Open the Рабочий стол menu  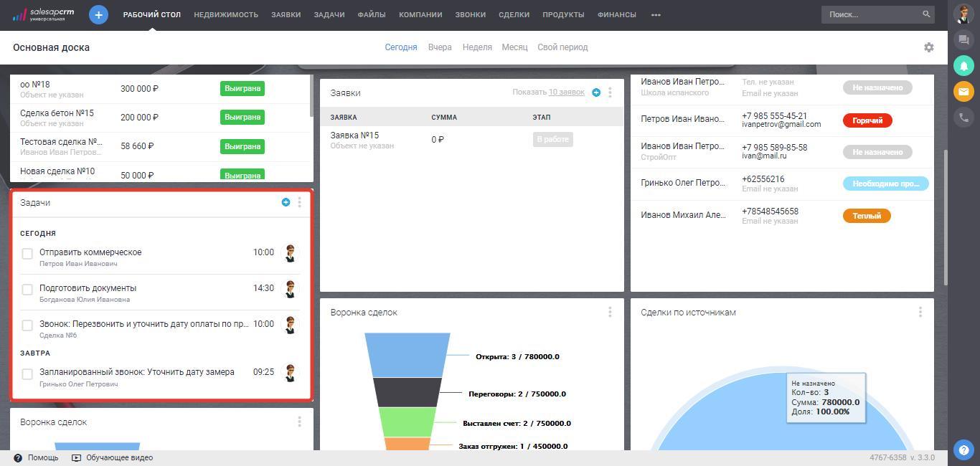pos(152,14)
